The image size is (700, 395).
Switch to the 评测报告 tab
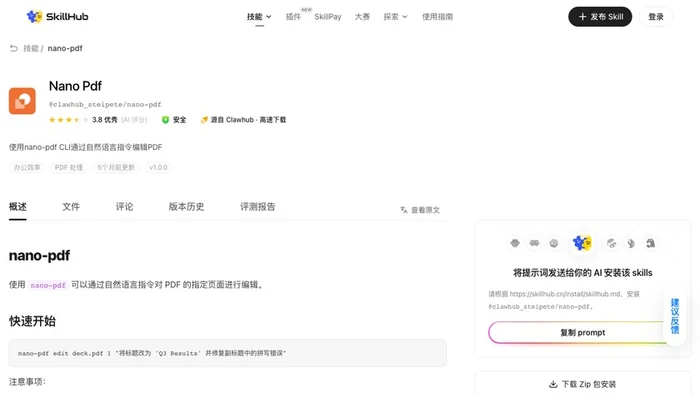coord(258,207)
